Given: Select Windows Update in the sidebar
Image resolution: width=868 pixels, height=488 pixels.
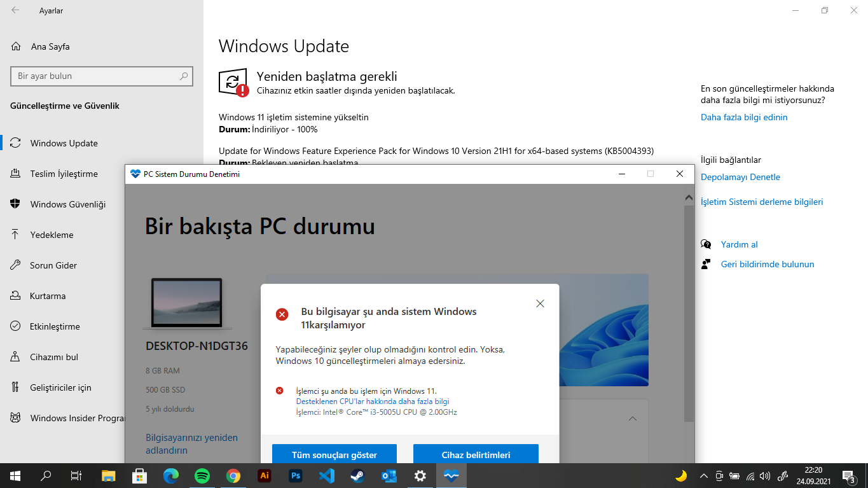Looking at the screenshot, I should tap(64, 143).
